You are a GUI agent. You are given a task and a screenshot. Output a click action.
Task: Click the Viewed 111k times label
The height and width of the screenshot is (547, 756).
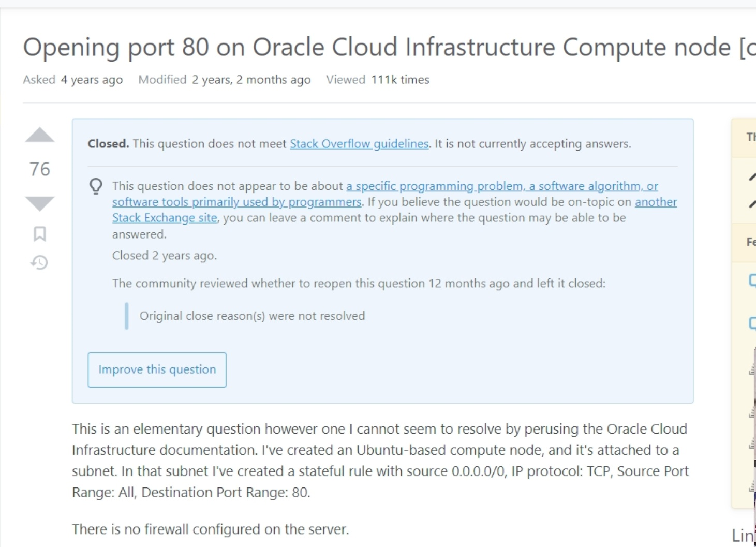378,80
